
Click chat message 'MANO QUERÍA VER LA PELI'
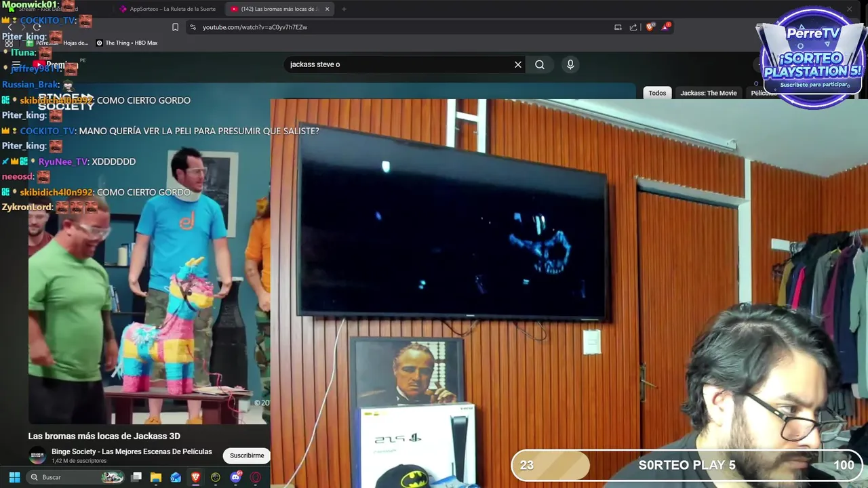199,131
